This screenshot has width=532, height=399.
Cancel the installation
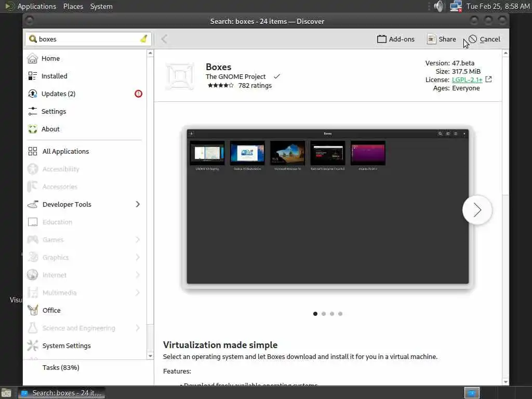tap(484, 39)
